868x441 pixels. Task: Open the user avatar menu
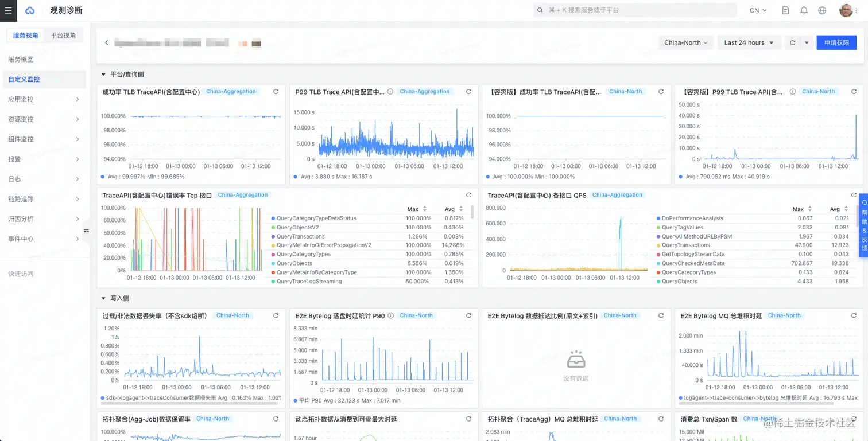coord(846,10)
